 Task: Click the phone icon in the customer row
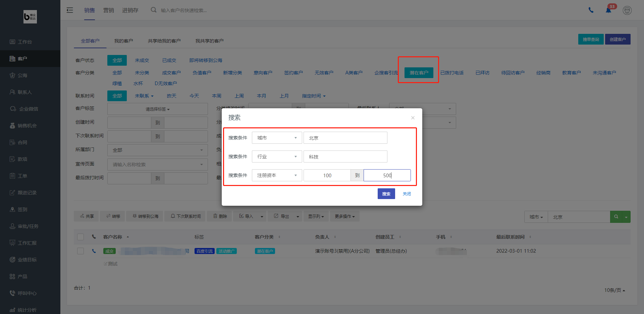(94, 251)
